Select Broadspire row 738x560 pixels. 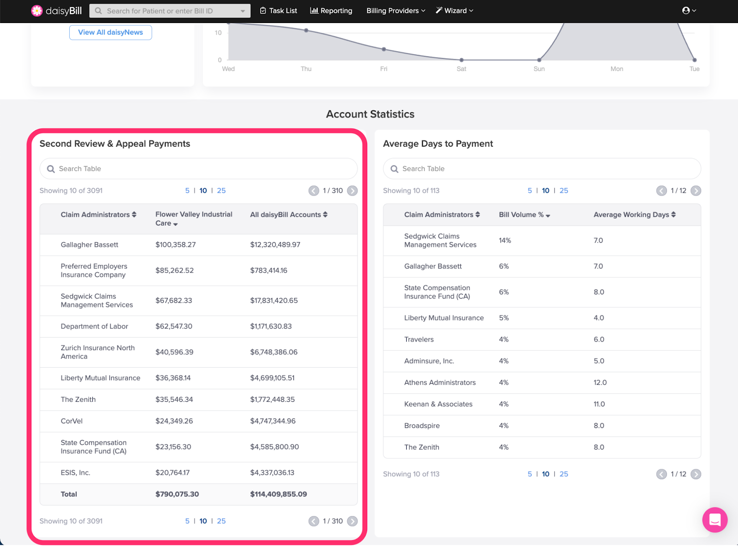pyautogui.click(x=542, y=426)
